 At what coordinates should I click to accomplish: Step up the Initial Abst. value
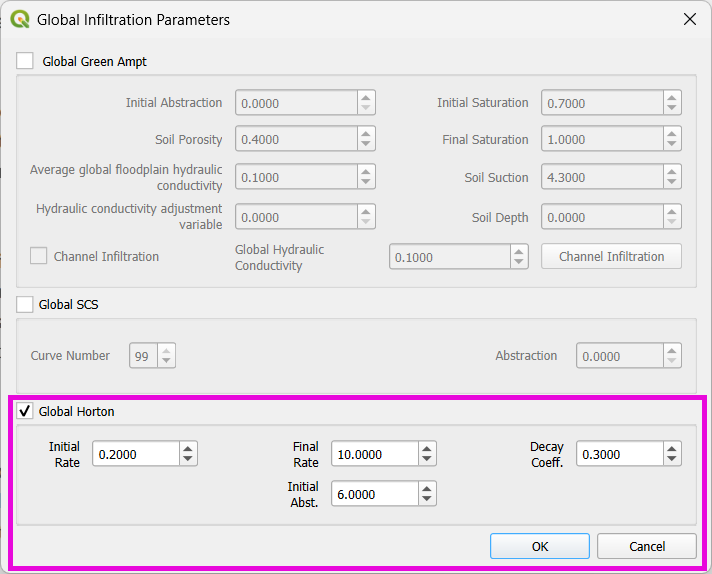click(427, 488)
